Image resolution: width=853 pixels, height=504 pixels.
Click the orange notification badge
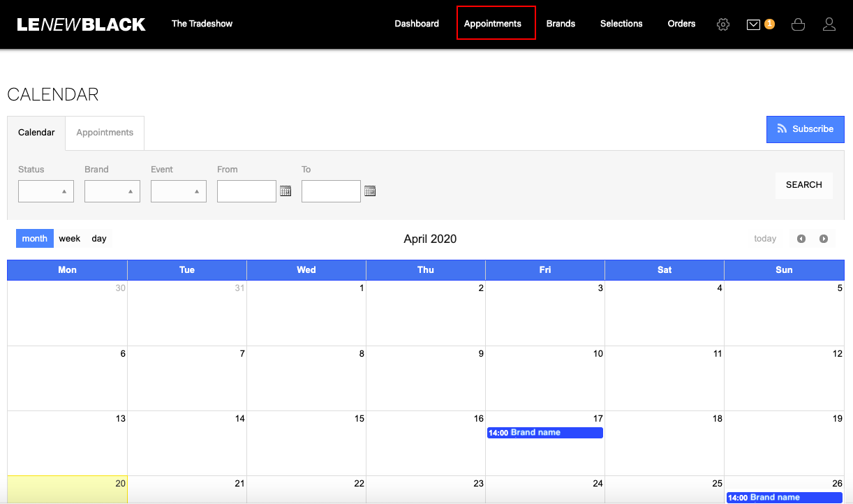(769, 24)
